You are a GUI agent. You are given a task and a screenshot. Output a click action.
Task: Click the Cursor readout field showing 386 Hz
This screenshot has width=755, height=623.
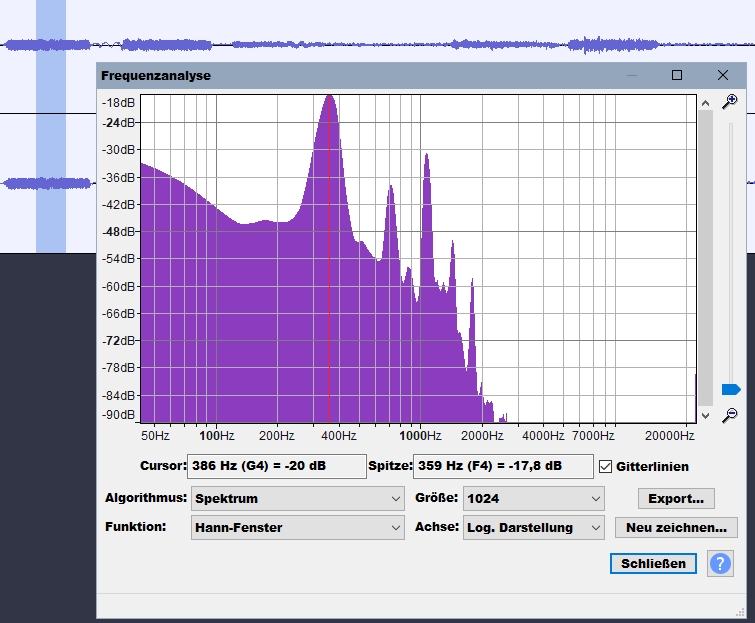(276, 466)
